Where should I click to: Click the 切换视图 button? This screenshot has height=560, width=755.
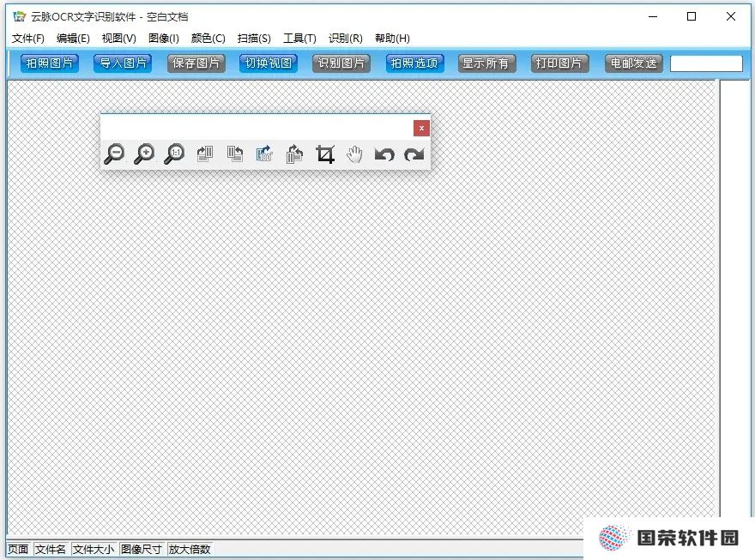[269, 63]
